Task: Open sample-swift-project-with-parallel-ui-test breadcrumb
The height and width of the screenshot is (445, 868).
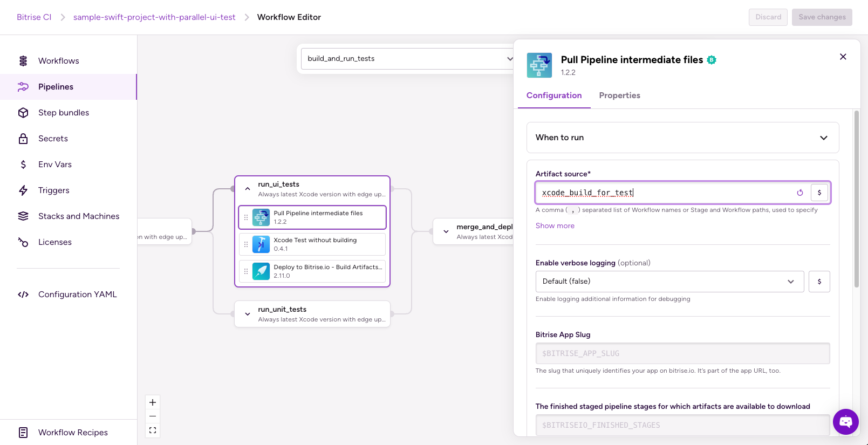Action: coord(154,17)
